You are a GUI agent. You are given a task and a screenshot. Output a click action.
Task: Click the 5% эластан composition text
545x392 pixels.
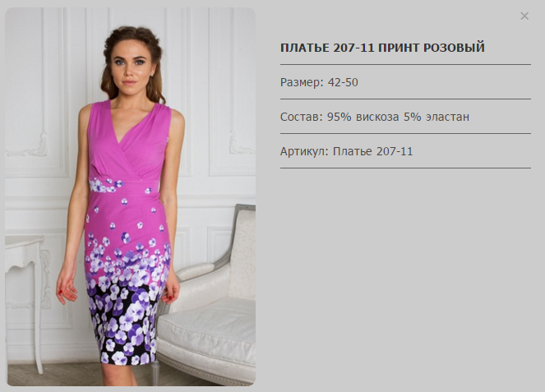436,117
